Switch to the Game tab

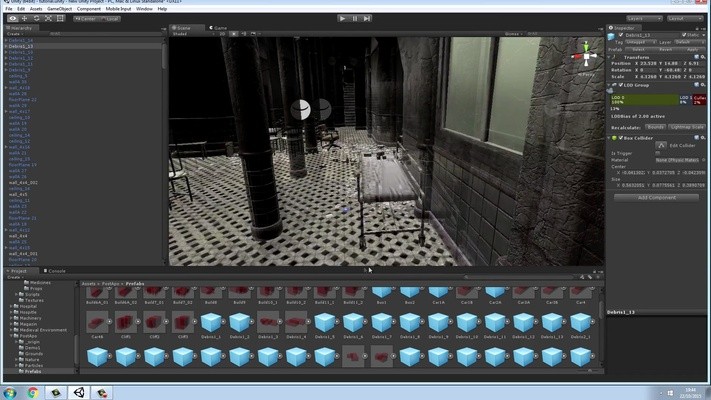click(x=218, y=28)
